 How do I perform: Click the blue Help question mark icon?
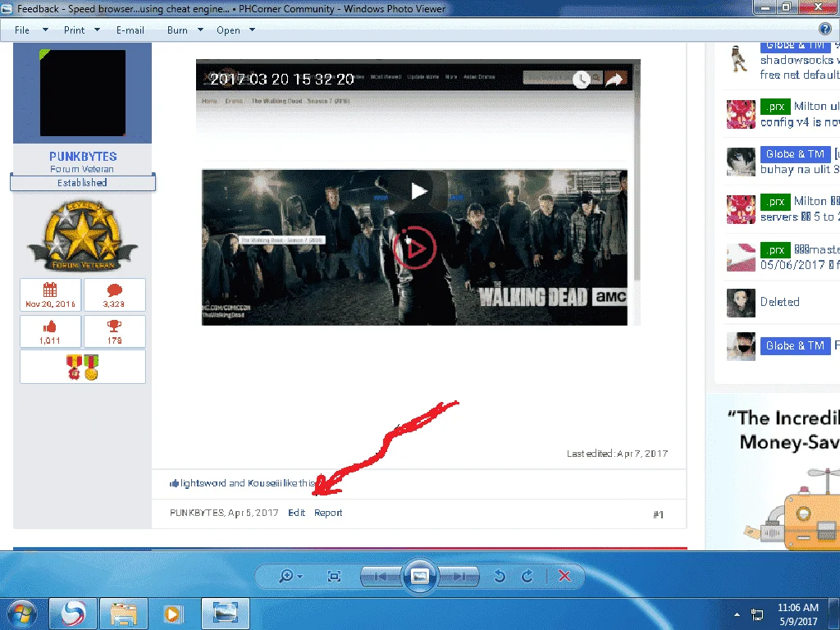[x=825, y=30]
